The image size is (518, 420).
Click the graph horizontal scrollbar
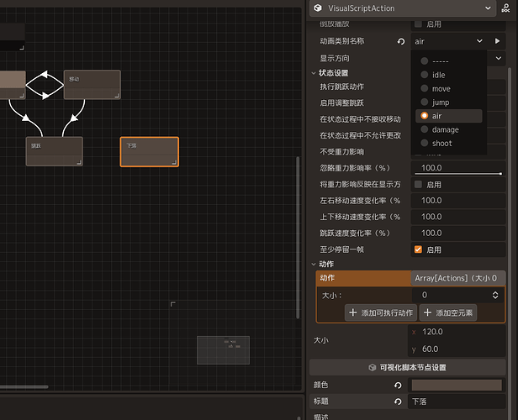tap(24, 386)
